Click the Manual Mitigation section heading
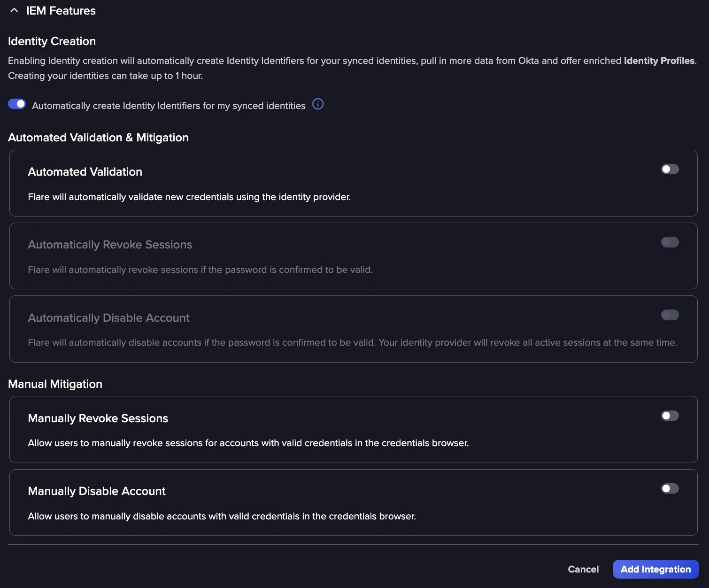Image resolution: width=709 pixels, height=588 pixels. pos(55,384)
